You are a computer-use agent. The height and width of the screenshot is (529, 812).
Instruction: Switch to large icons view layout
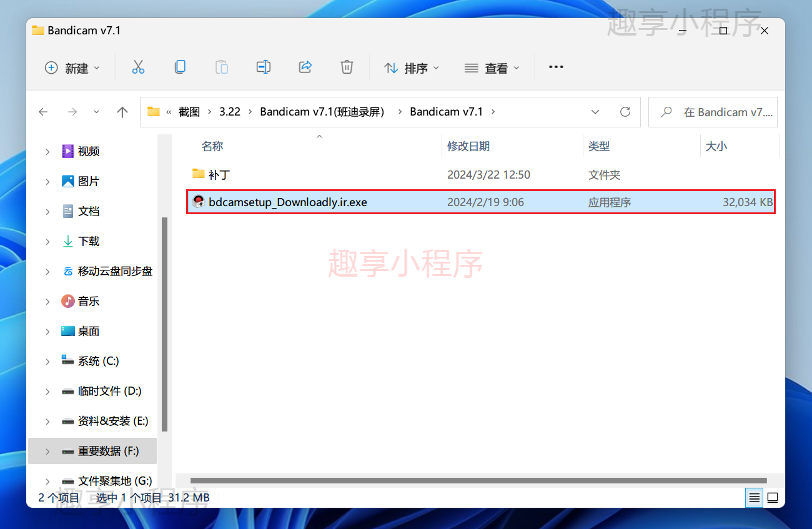pyautogui.click(x=773, y=498)
